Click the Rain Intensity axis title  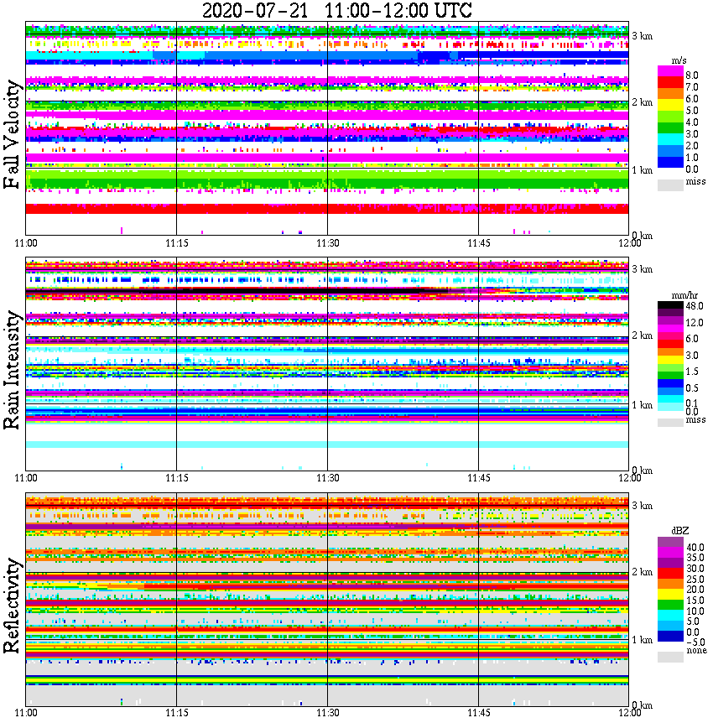click(13, 370)
